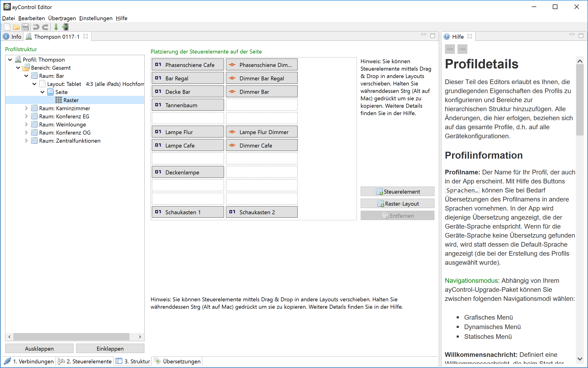Image resolution: width=588 pixels, height=368 pixels.
Task: Maximize the Hilfe panel view
Action: pyautogui.click(x=581, y=35)
